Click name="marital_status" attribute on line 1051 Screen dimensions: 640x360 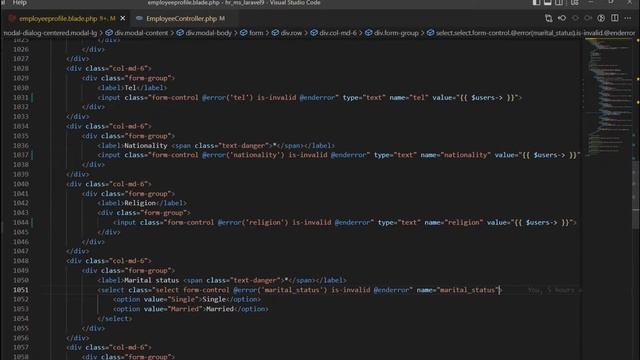pos(458,290)
